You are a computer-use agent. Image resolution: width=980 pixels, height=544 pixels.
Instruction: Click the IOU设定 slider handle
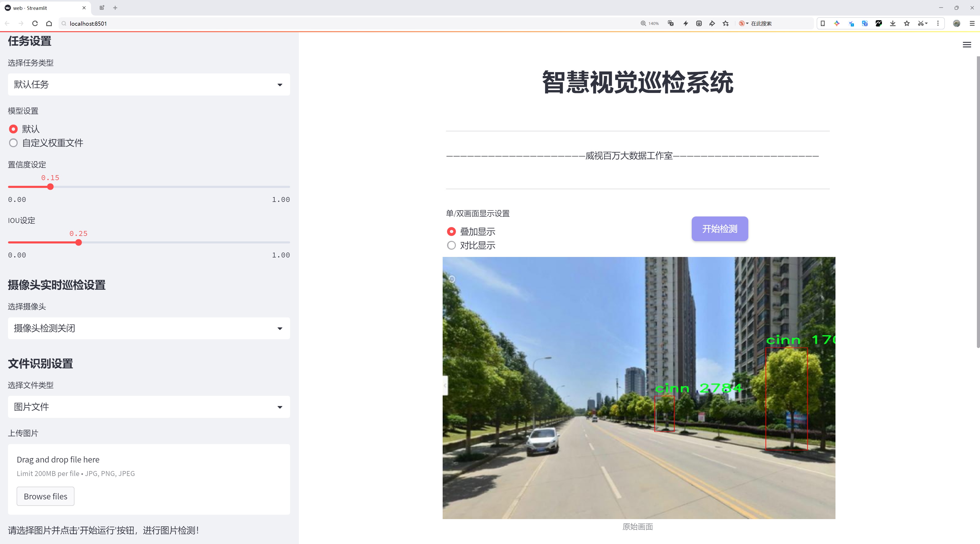[x=78, y=242]
